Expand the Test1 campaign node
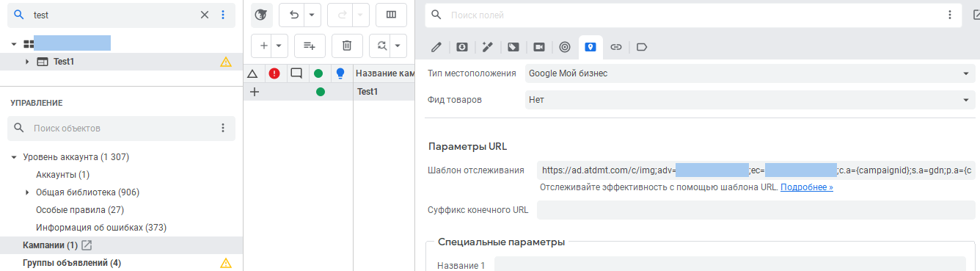Viewport: 980px width, 271px height. 27,62
